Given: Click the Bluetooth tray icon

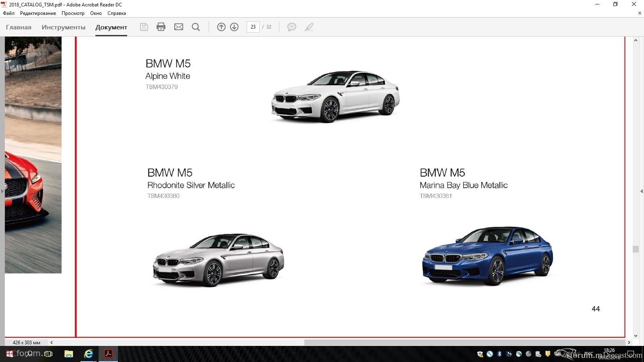Looking at the screenshot, I should [500, 354].
